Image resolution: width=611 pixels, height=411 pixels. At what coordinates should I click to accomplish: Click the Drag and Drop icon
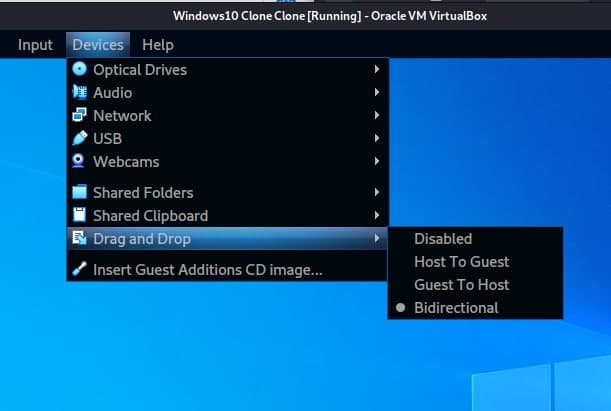pyautogui.click(x=79, y=239)
